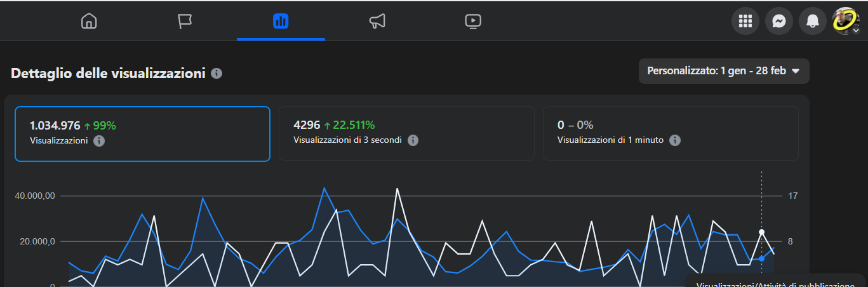Click the blue data point on the chart
This screenshot has height=287, width=868.
(x=761, y=258)
